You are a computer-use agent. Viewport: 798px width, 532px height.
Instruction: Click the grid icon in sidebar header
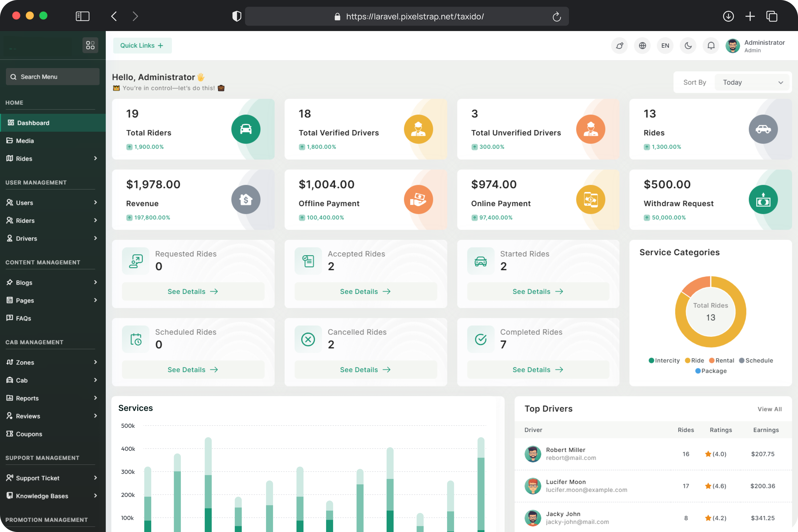[x=90, y=45]
